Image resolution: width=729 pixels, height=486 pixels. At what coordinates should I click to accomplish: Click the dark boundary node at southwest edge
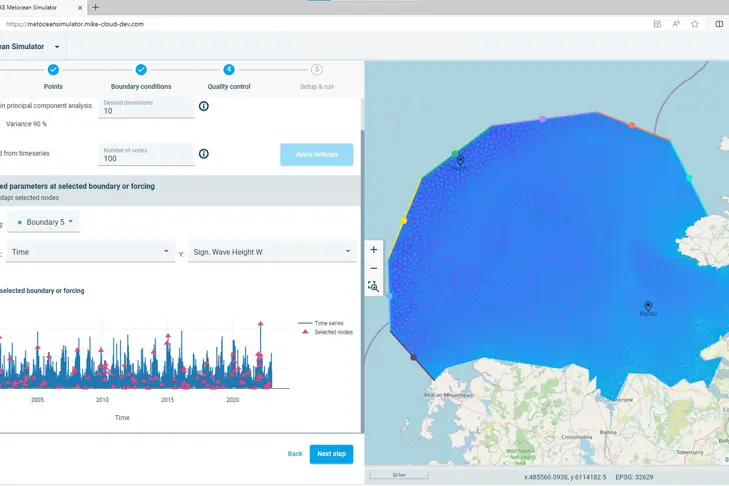click(413, 358)
